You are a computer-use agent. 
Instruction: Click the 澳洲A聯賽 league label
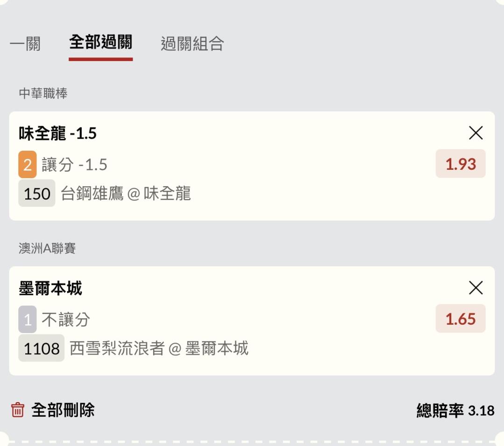pyautogui.click(x=47, y=249)
